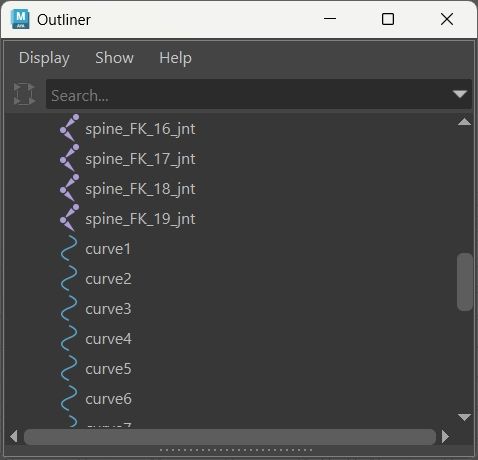The image size is (478, 460).
Task: Select curve4 in the list
Action: [108, 339]
